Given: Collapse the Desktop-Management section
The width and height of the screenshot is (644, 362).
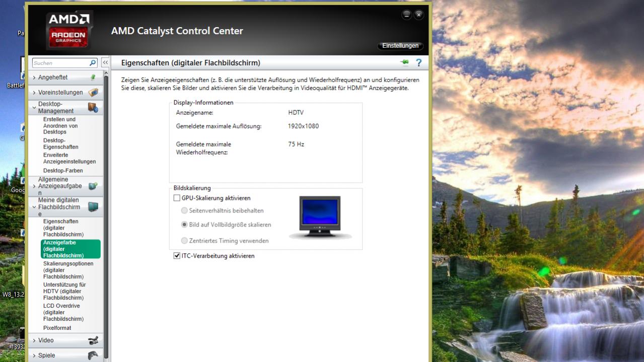Looking at the screenshot, I should pyautogui.click(x=66, y=107).
